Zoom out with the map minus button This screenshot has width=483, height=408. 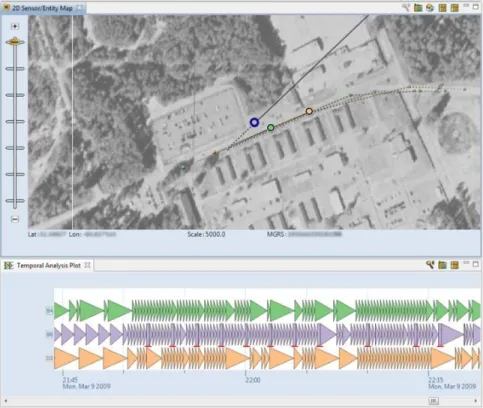pos(15,219)
